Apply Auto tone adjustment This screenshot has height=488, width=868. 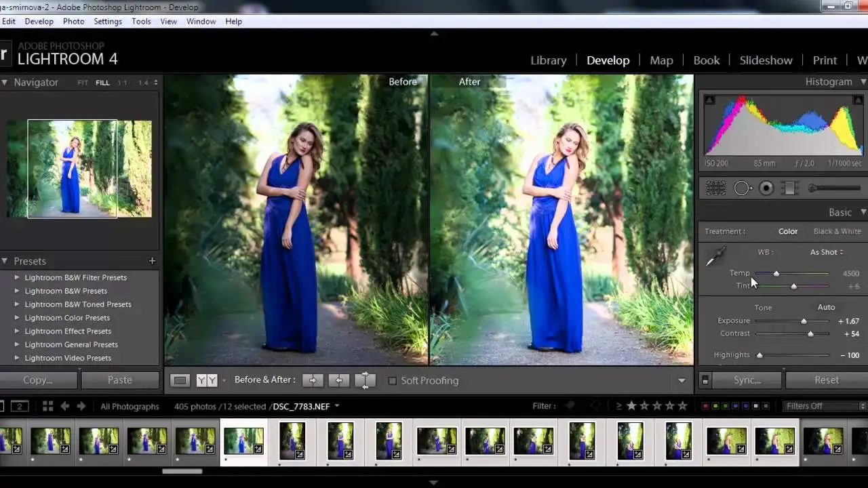[826, 307]
